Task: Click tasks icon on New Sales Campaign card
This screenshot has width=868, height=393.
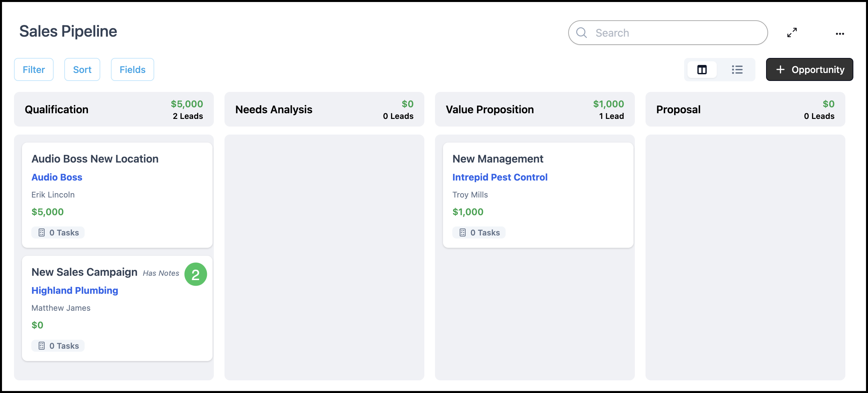Action: tap(41, 346)
